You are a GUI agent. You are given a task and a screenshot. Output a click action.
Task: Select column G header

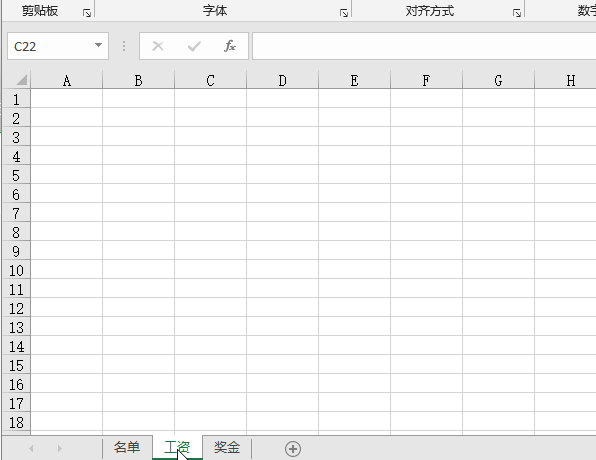[x=498, y=80]
